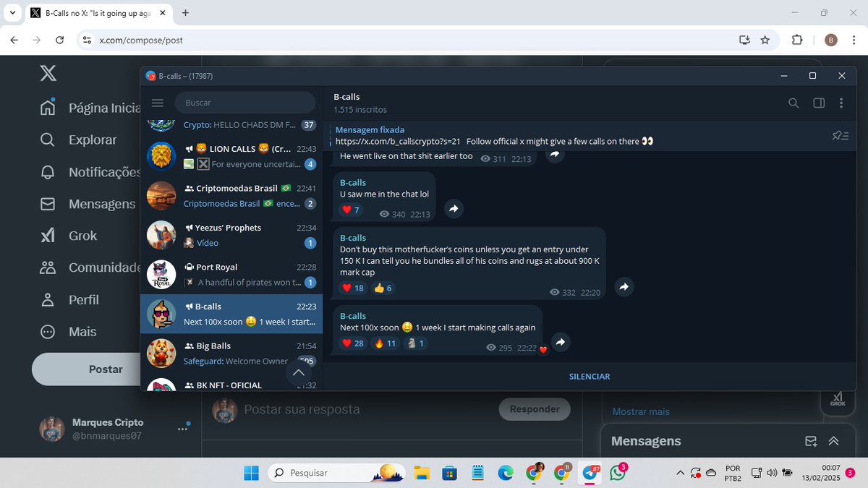Viewport: 868px width, 488px height.
Task: Click the Postar sua resposta field
Action: tap(302, 409)
